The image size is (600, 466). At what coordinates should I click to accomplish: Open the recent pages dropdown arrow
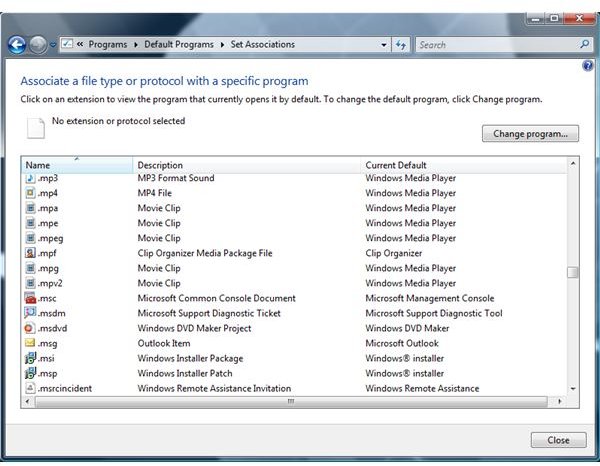point(53,45)
